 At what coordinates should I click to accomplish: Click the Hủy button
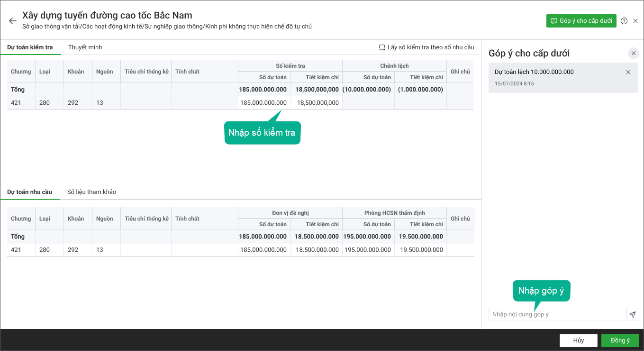tap(579, 341)
